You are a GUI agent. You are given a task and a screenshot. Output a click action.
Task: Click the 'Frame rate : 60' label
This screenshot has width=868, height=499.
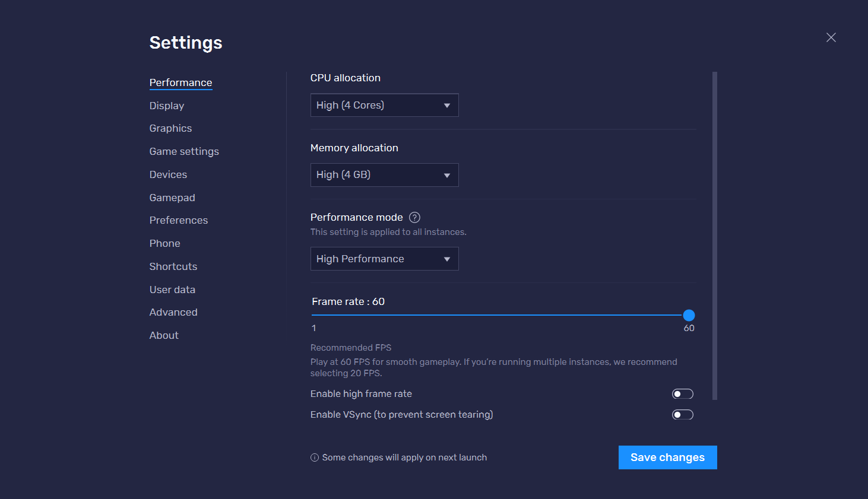[x=349, y=301]
